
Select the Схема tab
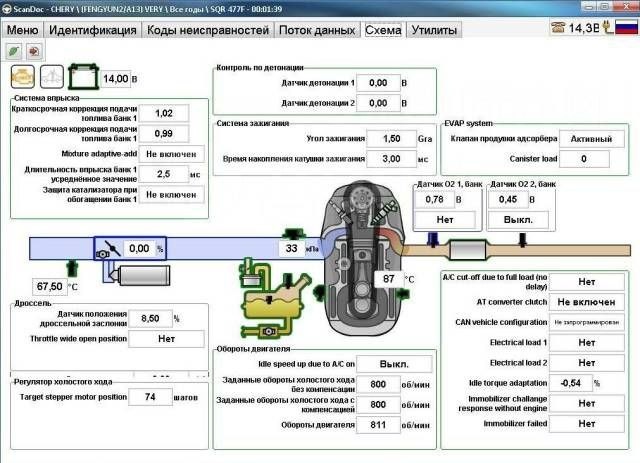(383, 30)
